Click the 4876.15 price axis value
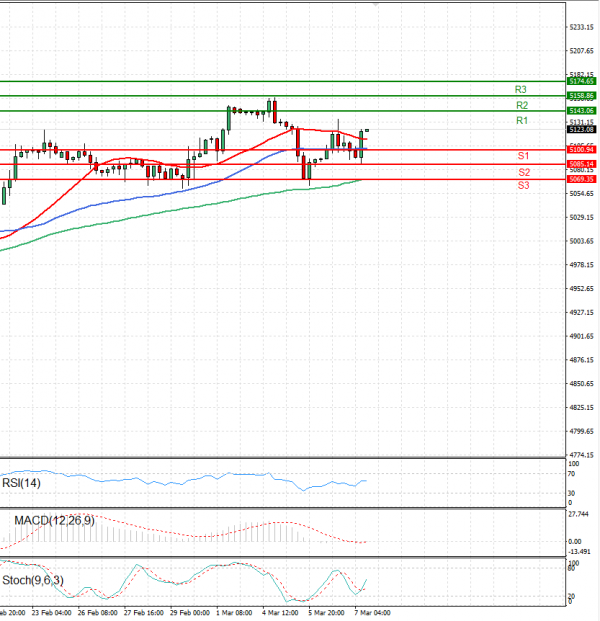This screenshot has height=621, width=600. (x=581, y=360)
